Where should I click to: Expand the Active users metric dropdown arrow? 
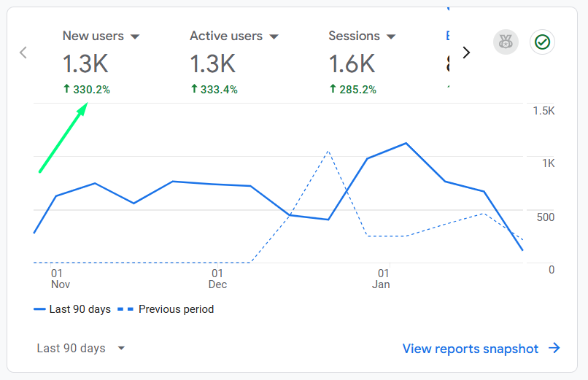[x=274, y=36]
